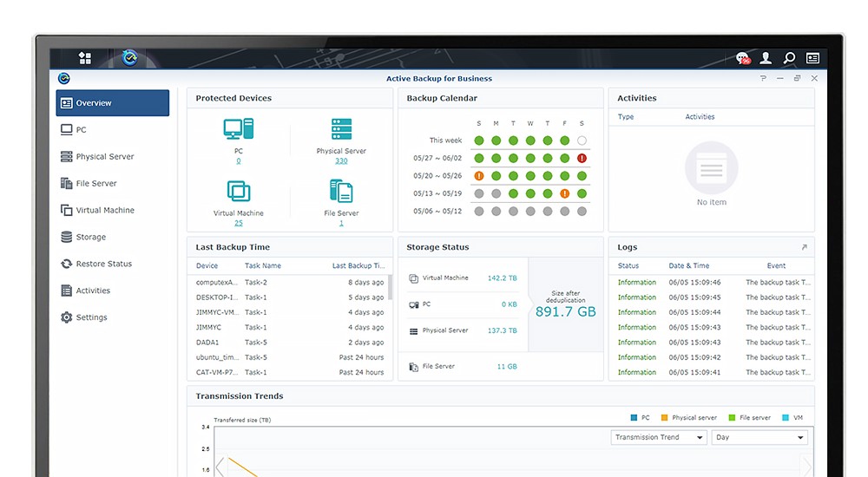Click the Virtual Machine storage status icon

point(413,278)
